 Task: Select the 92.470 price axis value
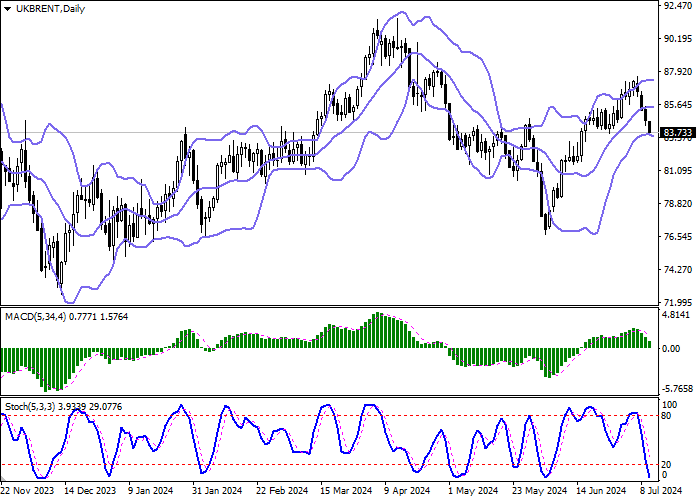coord(677,6)
